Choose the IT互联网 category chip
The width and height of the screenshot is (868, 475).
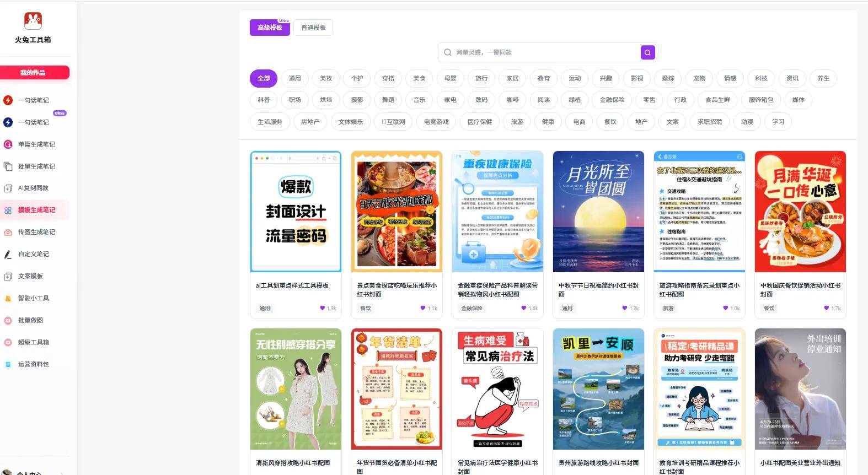(393, 122)
